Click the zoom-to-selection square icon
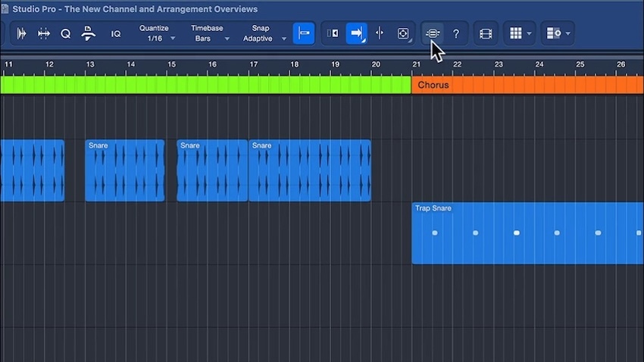 click(403, 33)
